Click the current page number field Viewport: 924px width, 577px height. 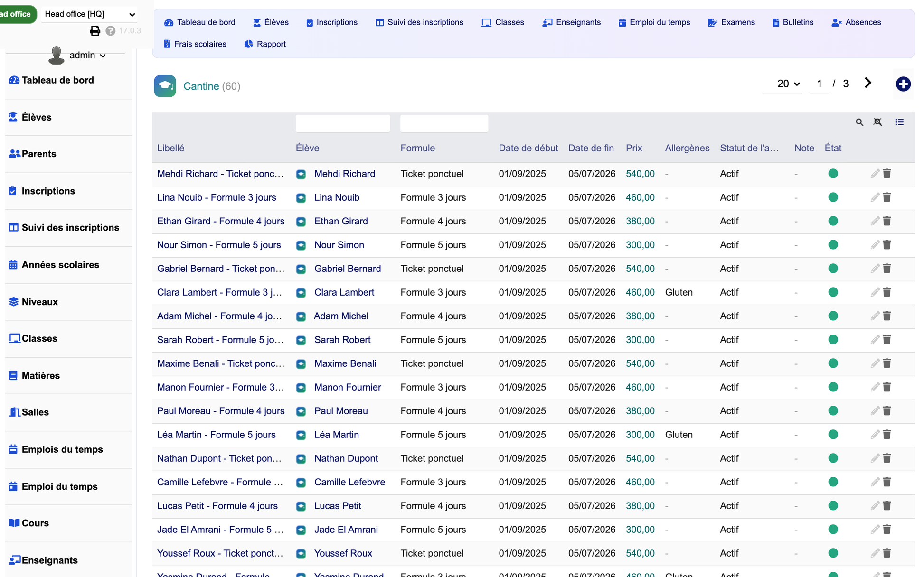click(x=819, y=84)
